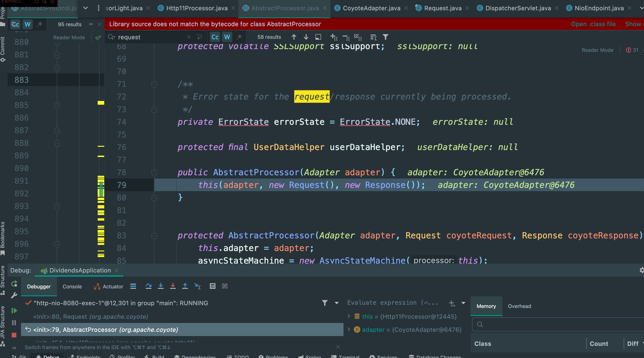The width and height of the screenshot is (644, 358).
Task: Toggle Match Case in the request search bar
Action: 215,37
